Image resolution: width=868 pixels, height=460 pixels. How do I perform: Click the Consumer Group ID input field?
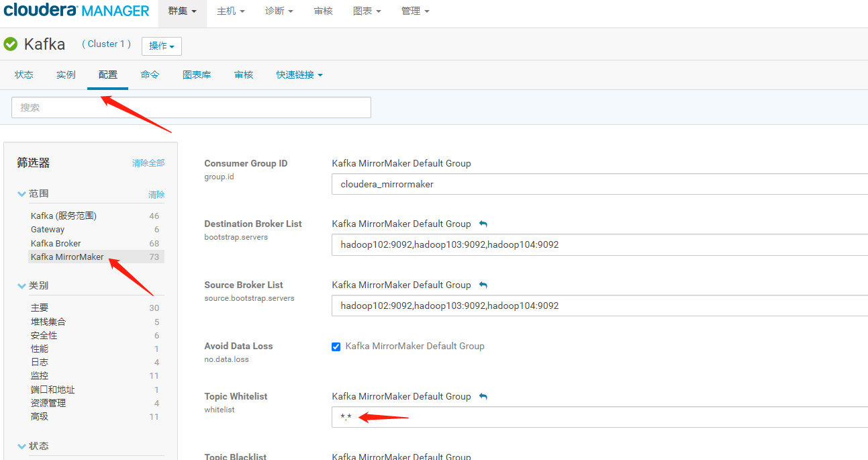599,184
